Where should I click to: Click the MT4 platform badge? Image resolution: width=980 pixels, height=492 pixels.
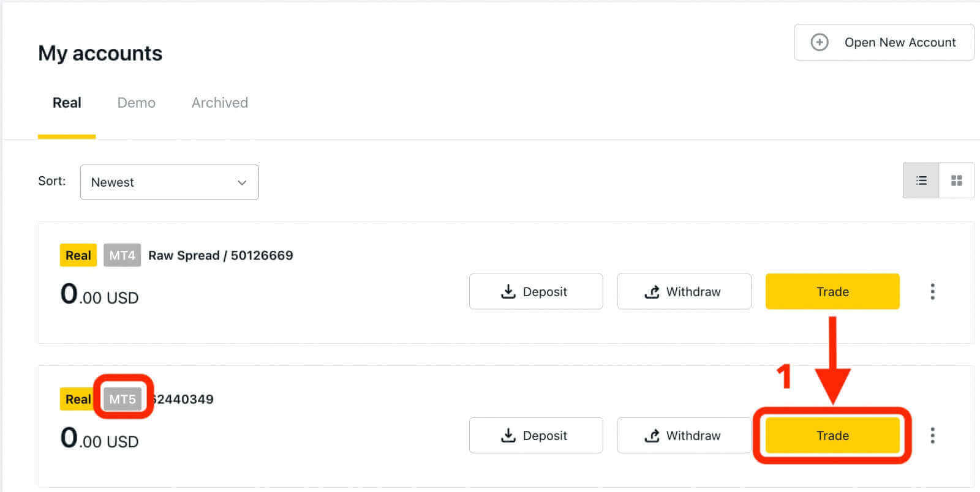(x=122, y=255)
